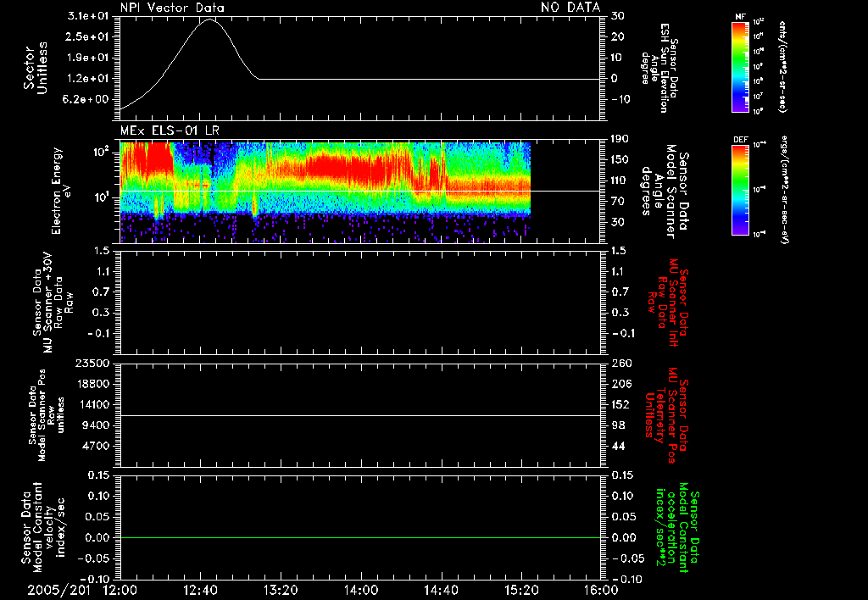Click the "2.5e+01" sector axis value

(88, 36)
